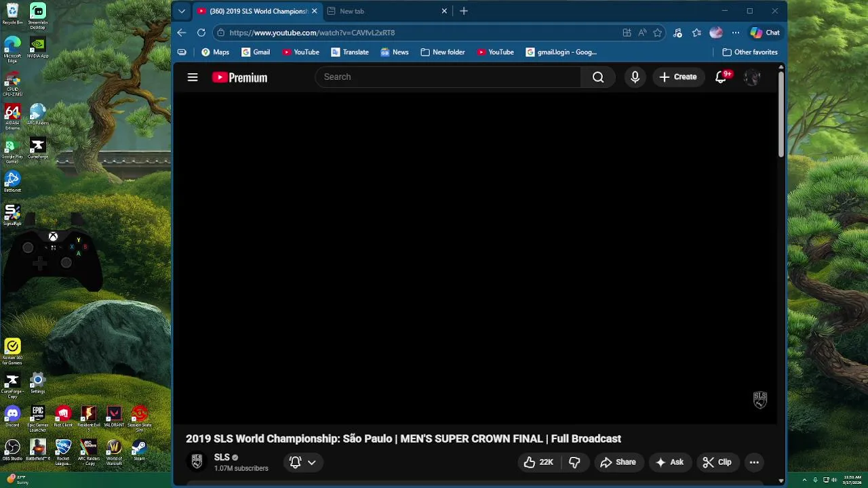Open Edge settings and more menu
Viewport: 868px width, 488px height.
coord(736,33)
